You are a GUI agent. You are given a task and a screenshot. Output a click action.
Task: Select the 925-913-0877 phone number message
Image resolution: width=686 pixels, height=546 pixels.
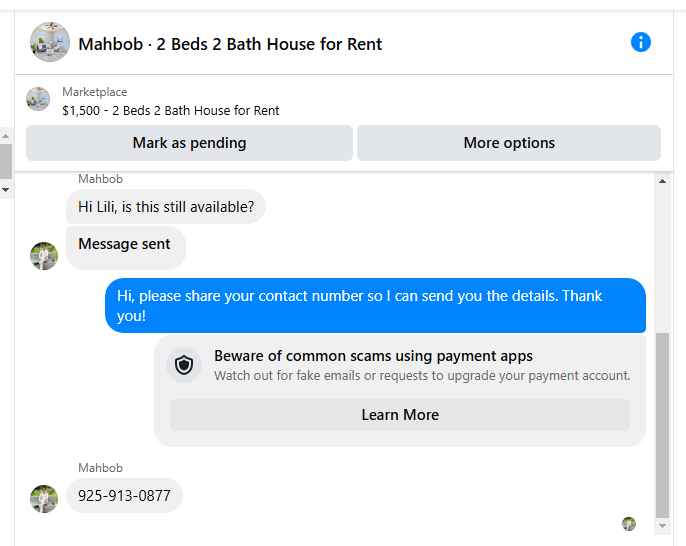[x=124, y=496]
